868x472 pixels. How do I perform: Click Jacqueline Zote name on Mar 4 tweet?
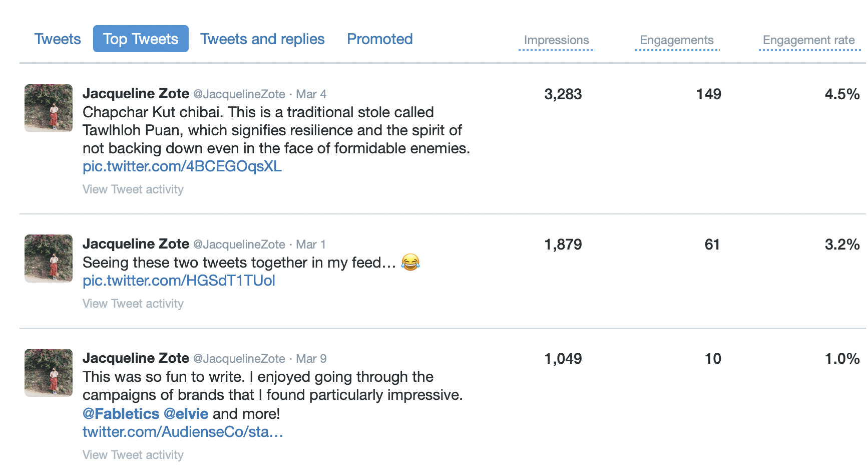tap(136, 94)
